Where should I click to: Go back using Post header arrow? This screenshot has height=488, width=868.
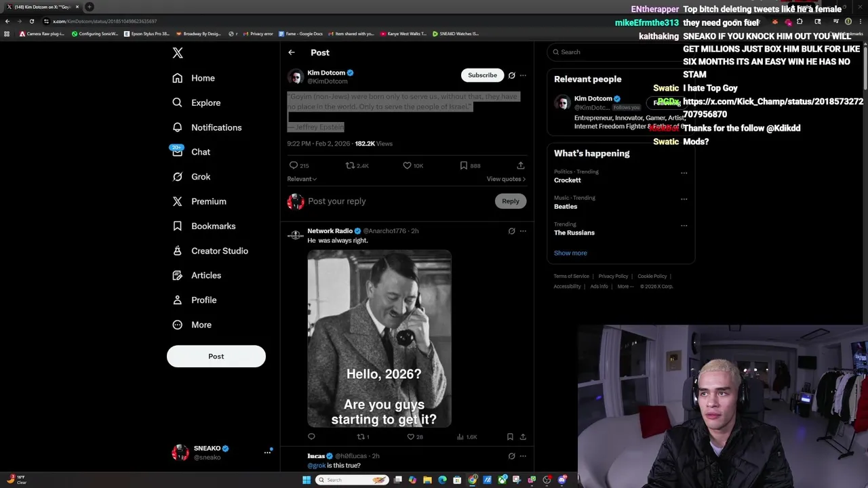pos(292,52)
